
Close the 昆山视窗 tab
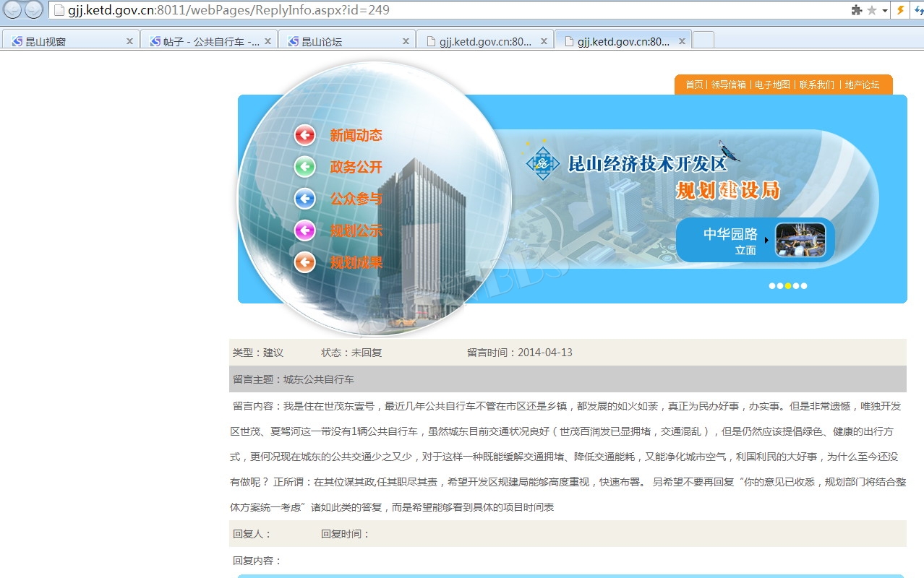click(x=129, y=41)
